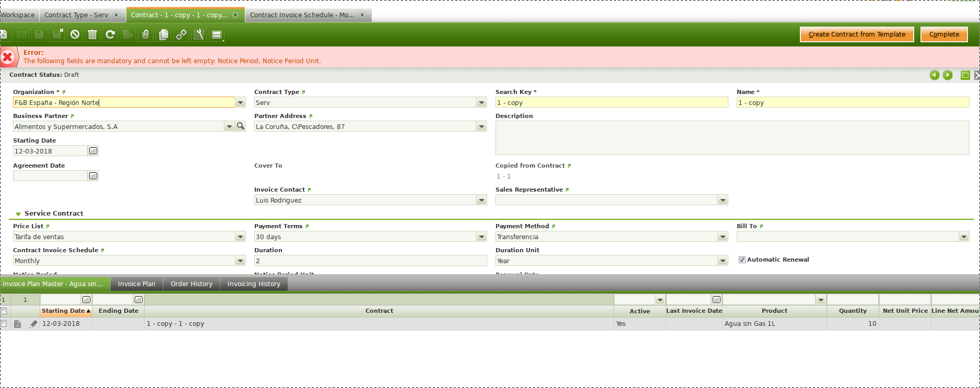Expand the Organization dropdown
Screen dimensions: 980x388
click(241, 102)
